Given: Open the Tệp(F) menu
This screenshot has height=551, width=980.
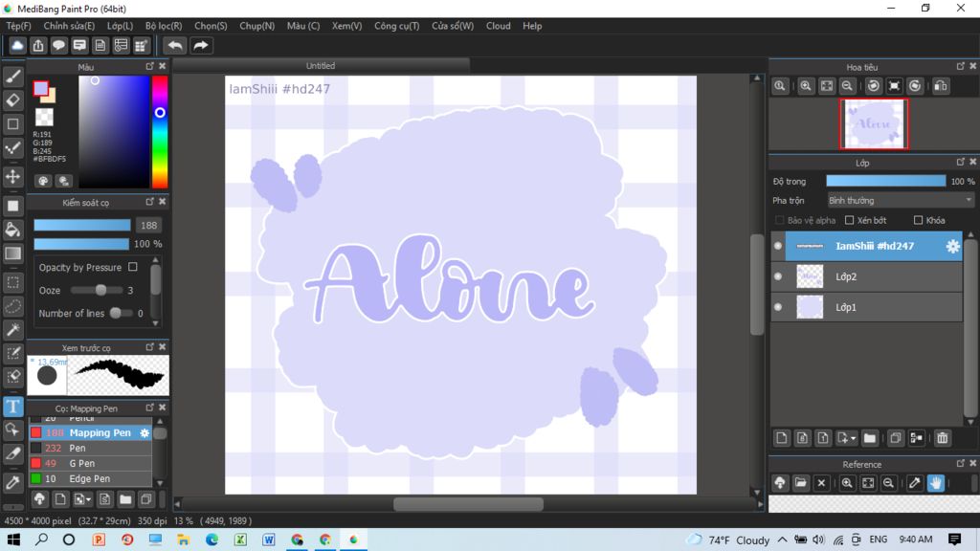Looking at the screenshot, I should 19,26.
